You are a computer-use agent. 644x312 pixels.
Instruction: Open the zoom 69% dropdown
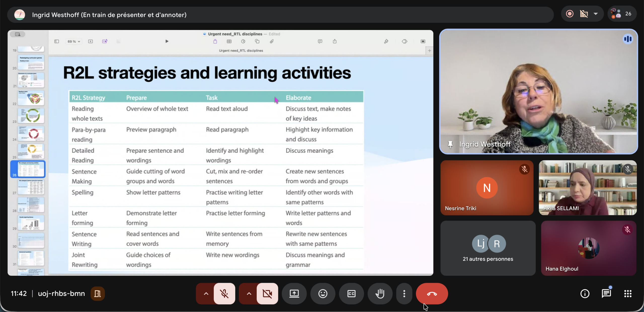pyautogui.click(x=74, y=42)
